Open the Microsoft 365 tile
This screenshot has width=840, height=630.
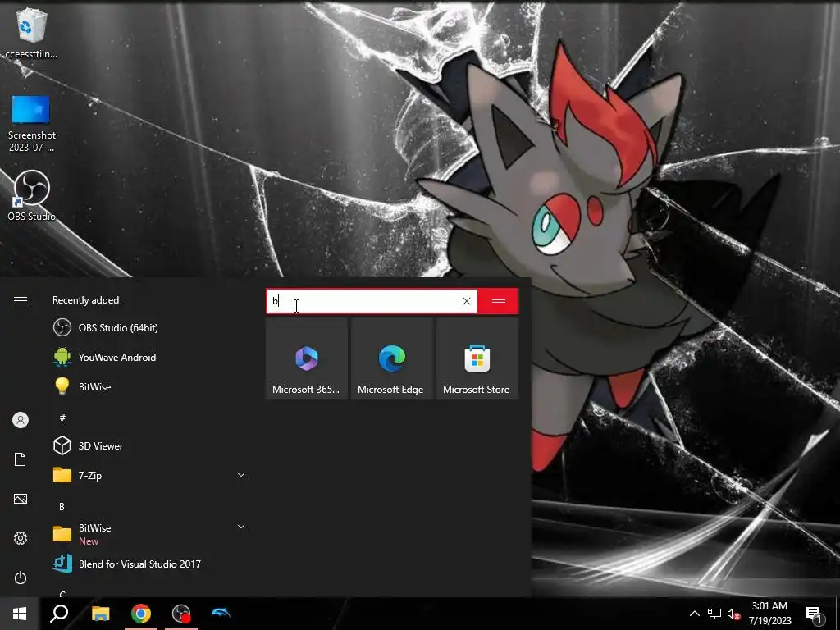(307, 358)
